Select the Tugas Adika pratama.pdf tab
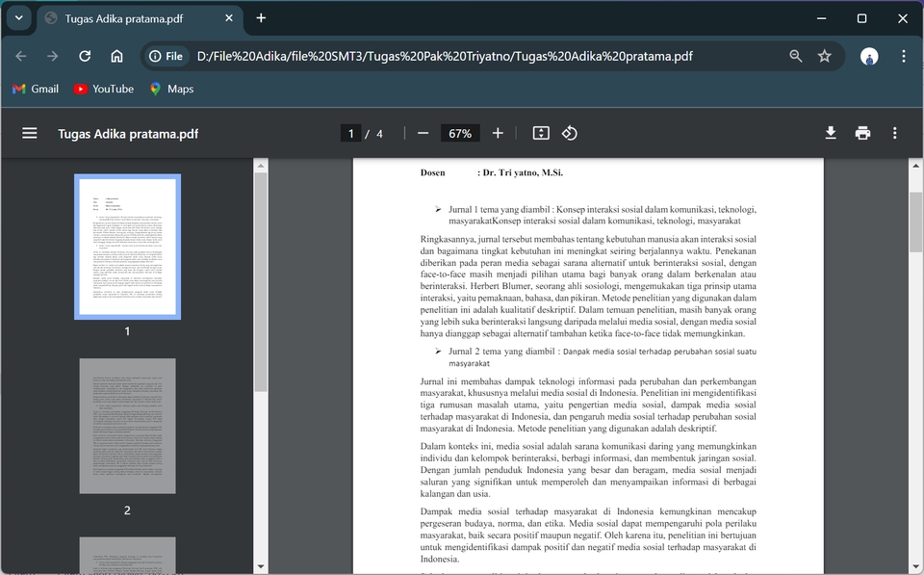The height and width of the screenshot is (575, 924). [140, 18]
